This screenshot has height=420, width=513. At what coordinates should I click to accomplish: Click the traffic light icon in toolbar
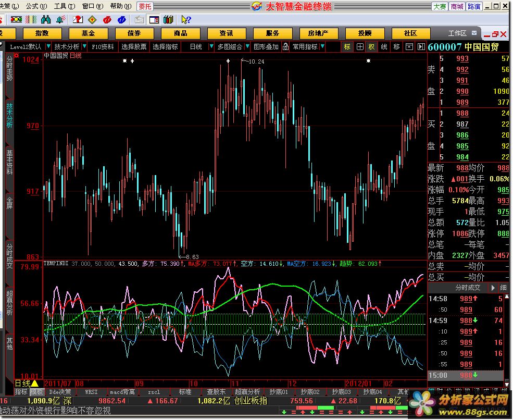click(16, 20)
